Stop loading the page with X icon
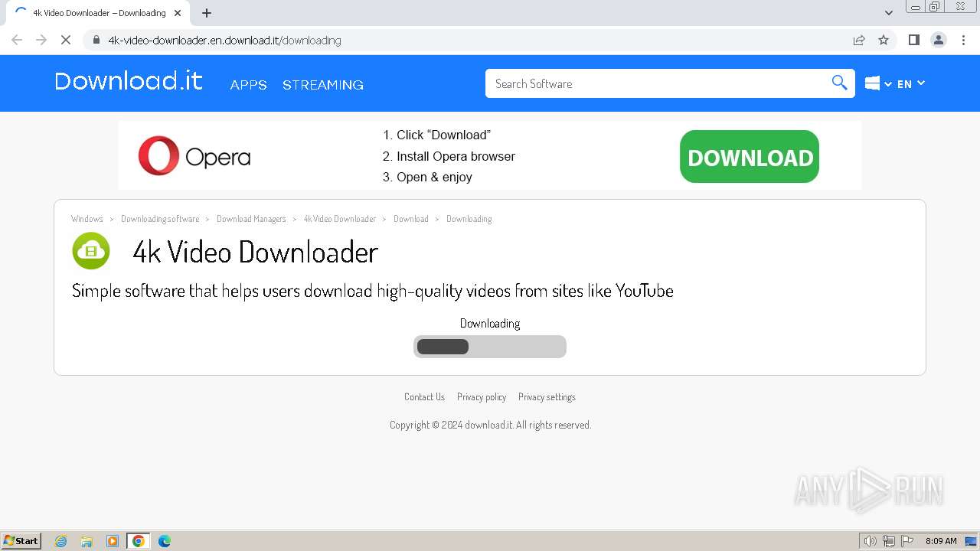Screen dimensions: 980x551 [x=66, y=40]
